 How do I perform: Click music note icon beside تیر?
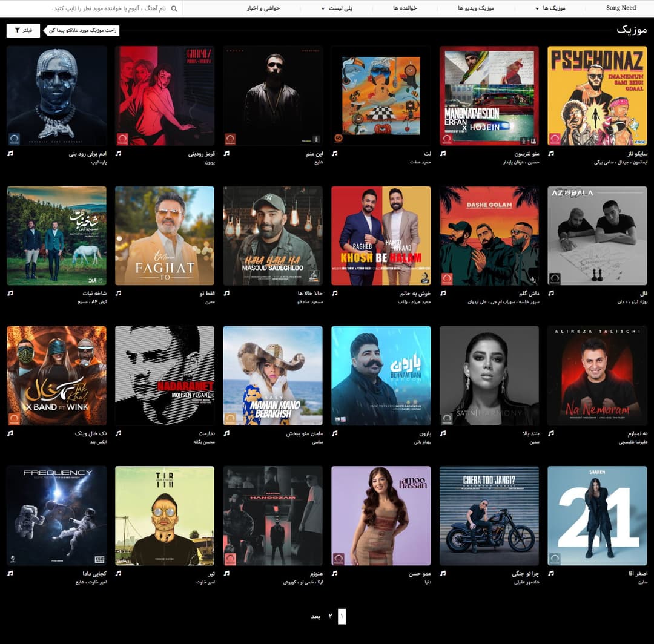click(119, 573)
